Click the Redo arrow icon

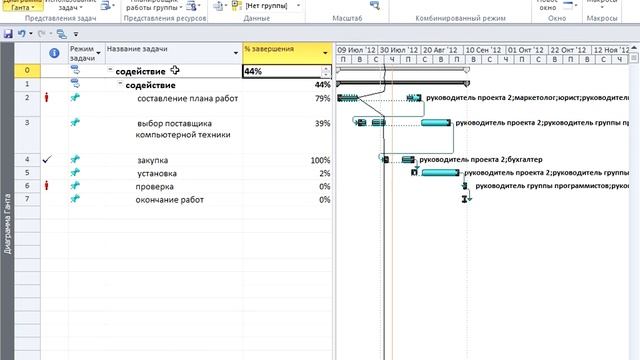[41, 34]
